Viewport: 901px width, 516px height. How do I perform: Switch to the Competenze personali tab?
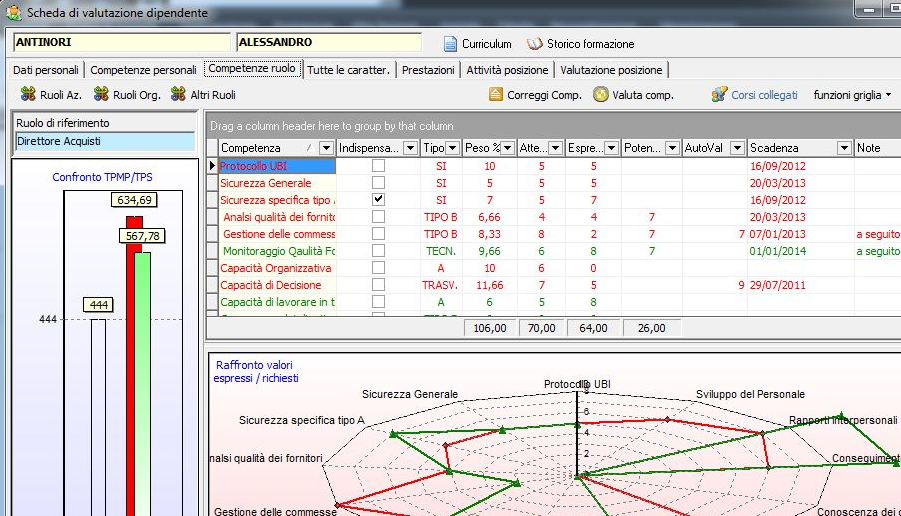pos(143,70)
